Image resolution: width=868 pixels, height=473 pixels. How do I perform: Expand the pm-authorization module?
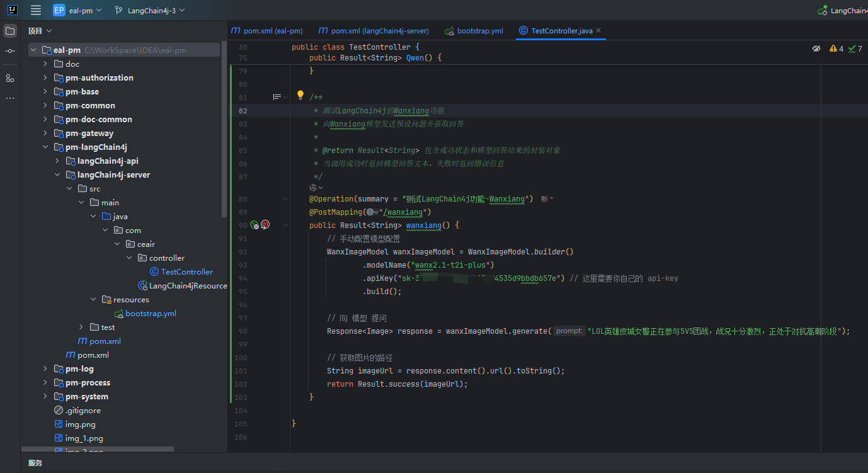45,77
